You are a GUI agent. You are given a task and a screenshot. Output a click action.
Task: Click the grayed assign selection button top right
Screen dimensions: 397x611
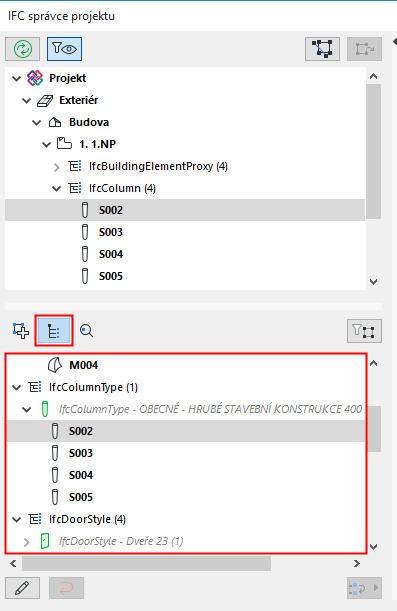(364, 49)
